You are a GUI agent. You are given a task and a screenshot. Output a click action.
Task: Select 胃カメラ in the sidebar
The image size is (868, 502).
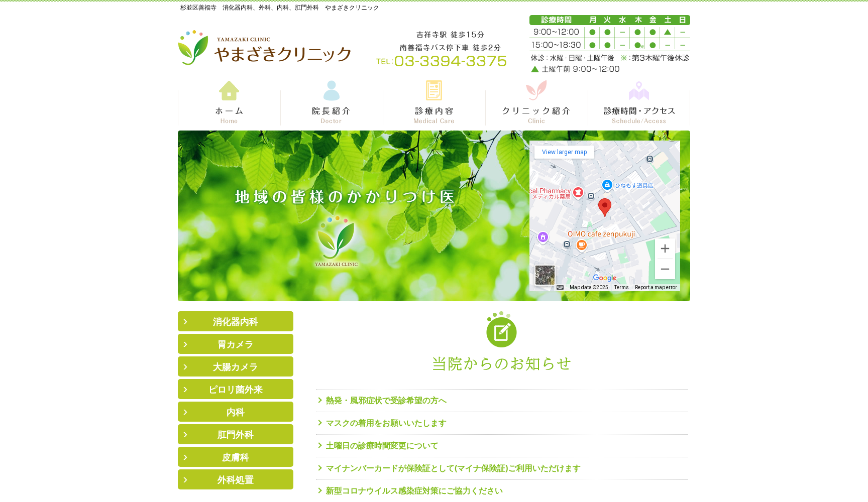[235, 344]
